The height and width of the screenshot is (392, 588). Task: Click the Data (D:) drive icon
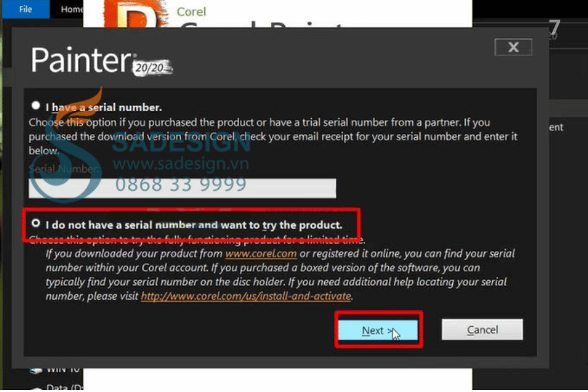click(x=37, y=389)
